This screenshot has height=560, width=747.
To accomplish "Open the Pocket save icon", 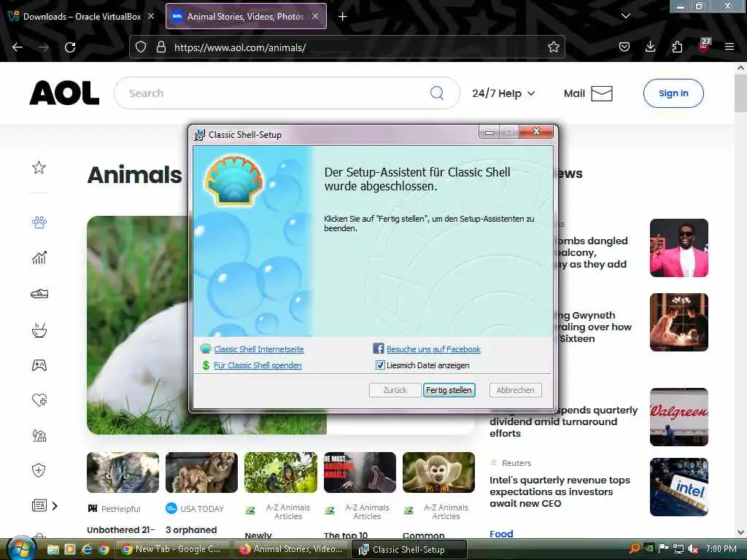I will [624, 47].
